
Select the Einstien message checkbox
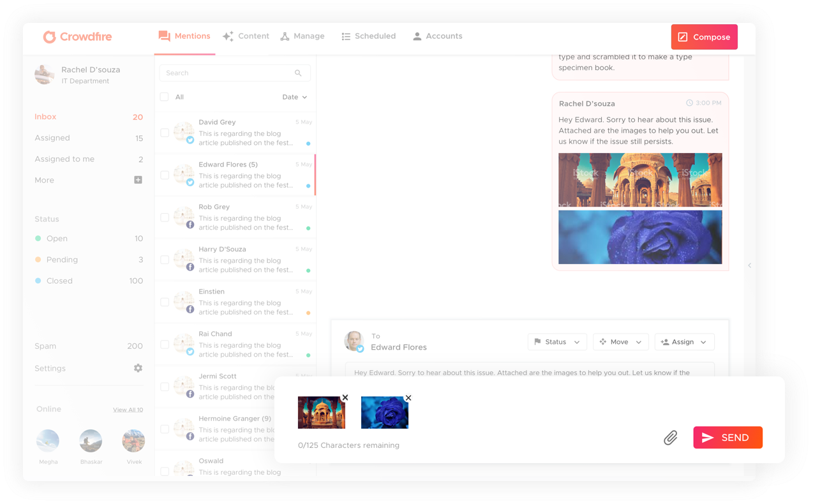[165, 302]
